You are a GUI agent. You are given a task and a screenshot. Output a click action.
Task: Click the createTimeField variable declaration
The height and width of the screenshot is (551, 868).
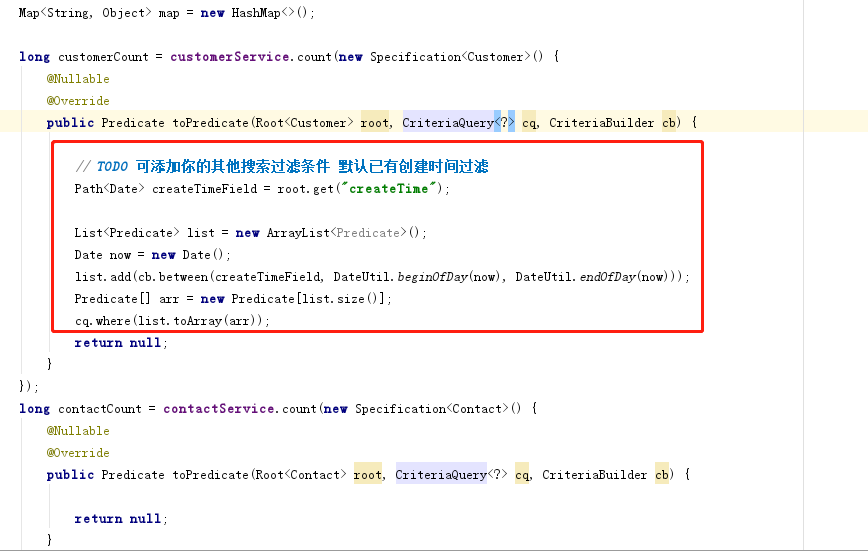pos(204,189)
